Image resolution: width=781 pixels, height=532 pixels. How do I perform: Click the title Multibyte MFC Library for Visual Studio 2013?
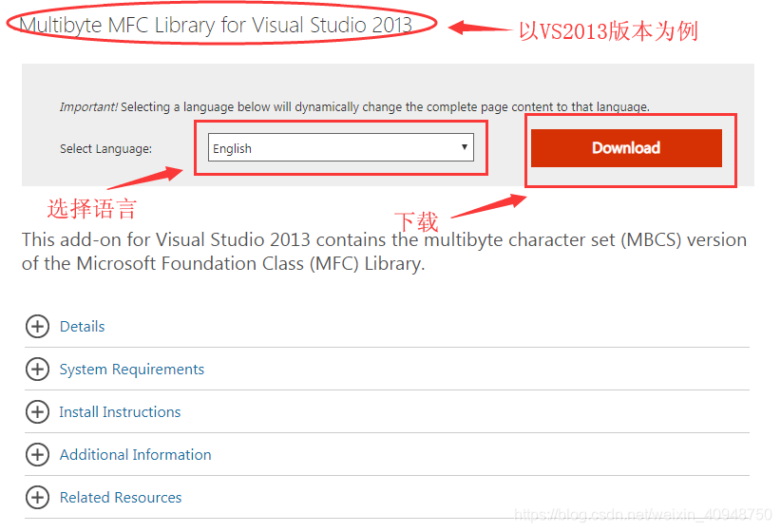216,25
